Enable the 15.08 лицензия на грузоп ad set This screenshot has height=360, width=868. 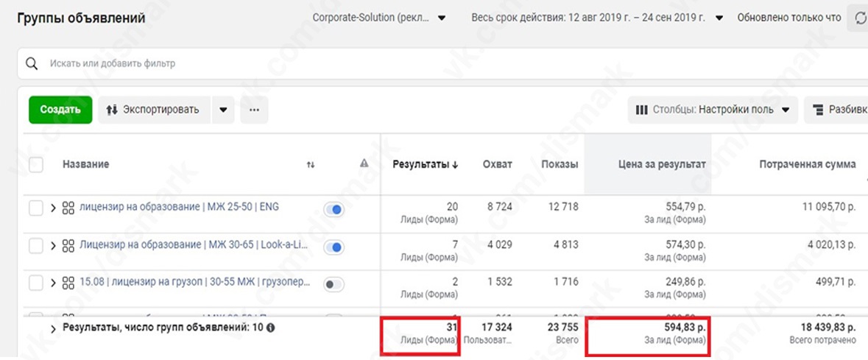click(334, 283)
